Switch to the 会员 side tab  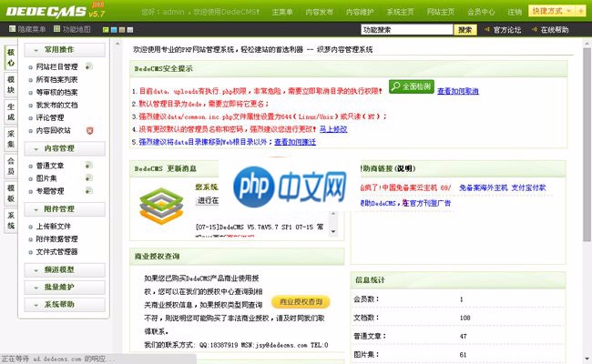(11, 166)
